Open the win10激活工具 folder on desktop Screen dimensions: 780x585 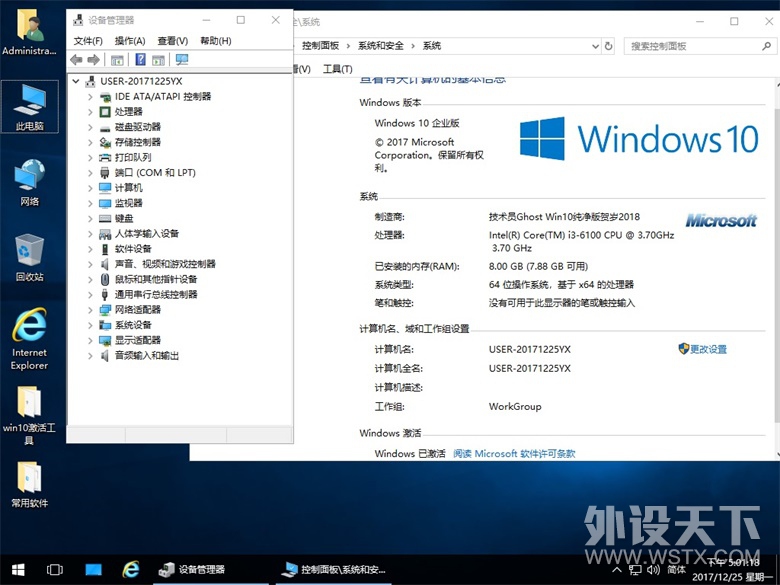pyautogui.click(x=29, y=415)
